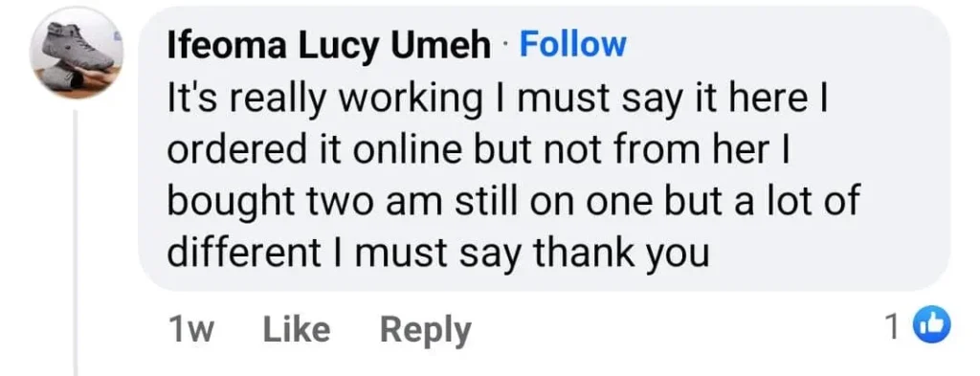980x376 pixels.
Task: Follow Ifeoma Lucy Umeh
Action: (x=572, y=44)
